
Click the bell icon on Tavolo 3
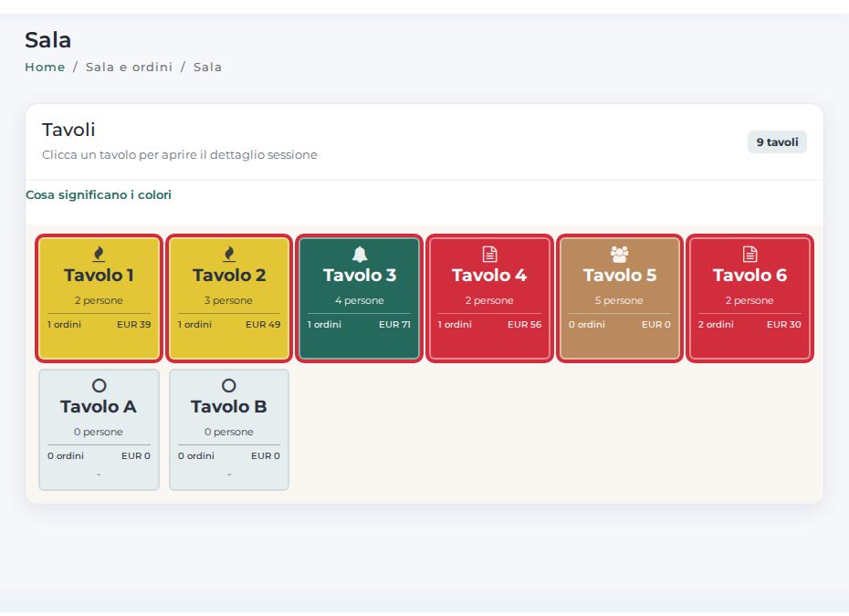(x=360, y=254)
